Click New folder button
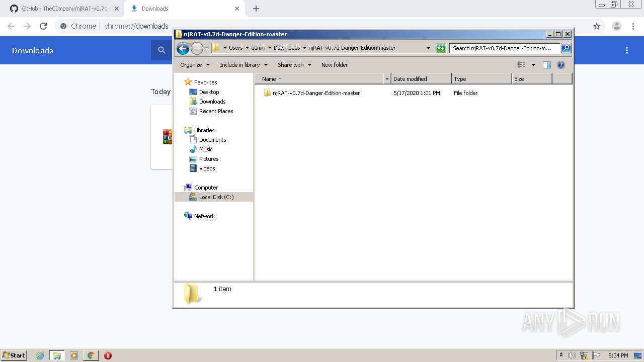Screen dimensions: 644x362 pos(335,65)
